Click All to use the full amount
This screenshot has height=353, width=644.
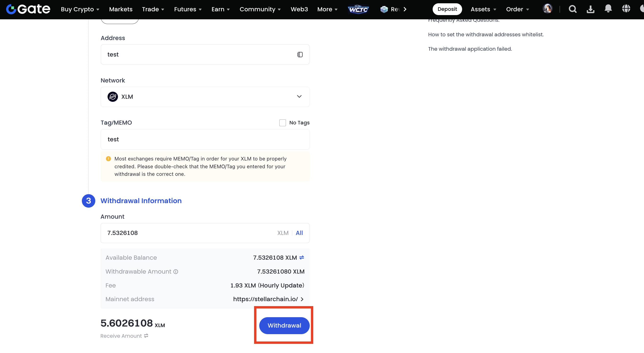pyautogui.click(x=299, y=233)
